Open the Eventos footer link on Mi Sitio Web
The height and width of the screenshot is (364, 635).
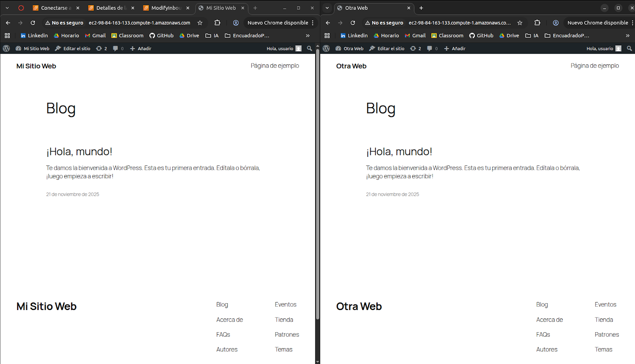point(286,304)
